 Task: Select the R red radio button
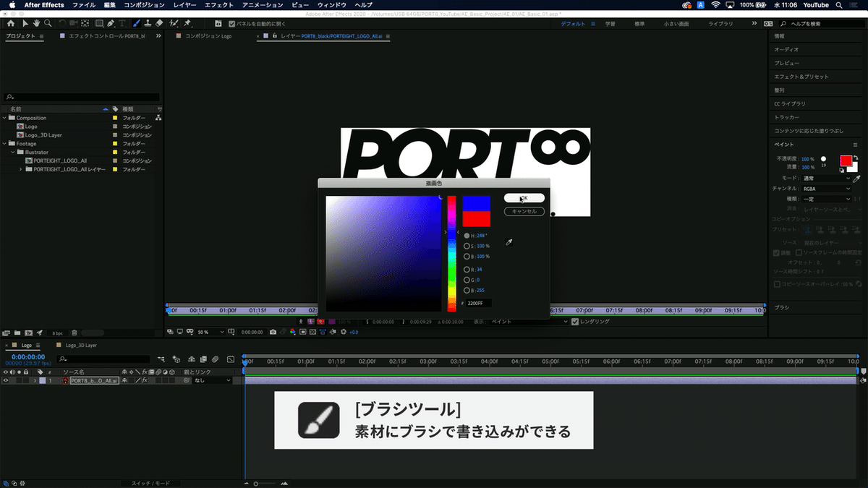tap(467, 270)
